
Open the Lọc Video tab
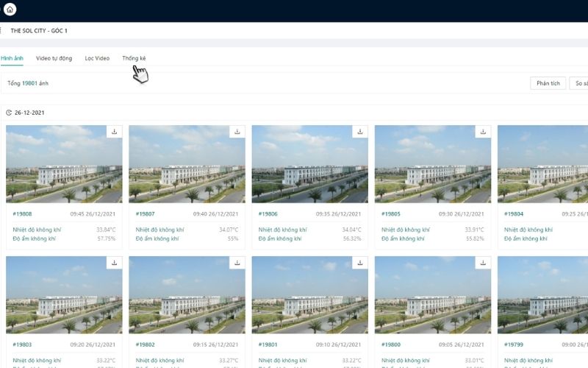pos(97,58)
